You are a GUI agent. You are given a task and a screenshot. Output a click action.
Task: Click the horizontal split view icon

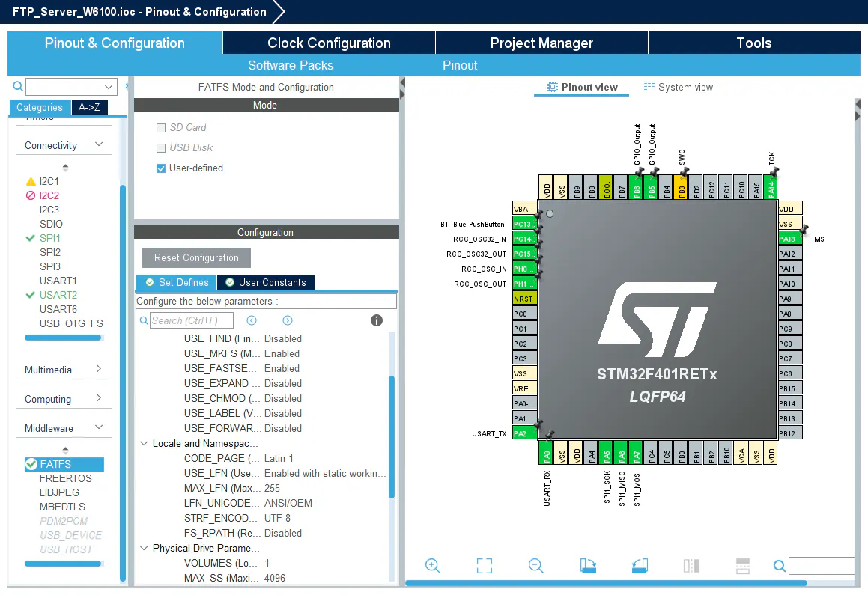743,566
